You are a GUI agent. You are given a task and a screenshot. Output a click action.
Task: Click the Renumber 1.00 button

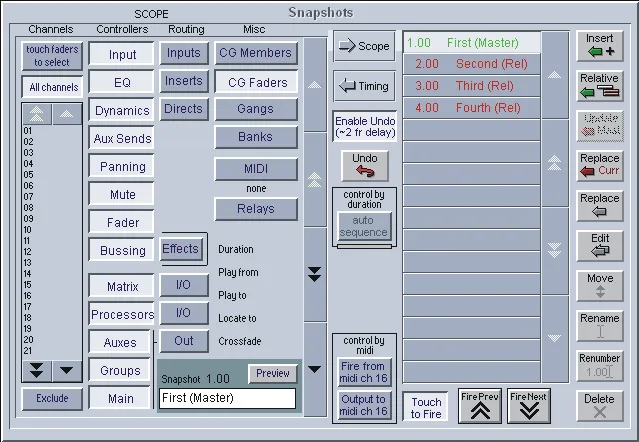tap(600, 365)
